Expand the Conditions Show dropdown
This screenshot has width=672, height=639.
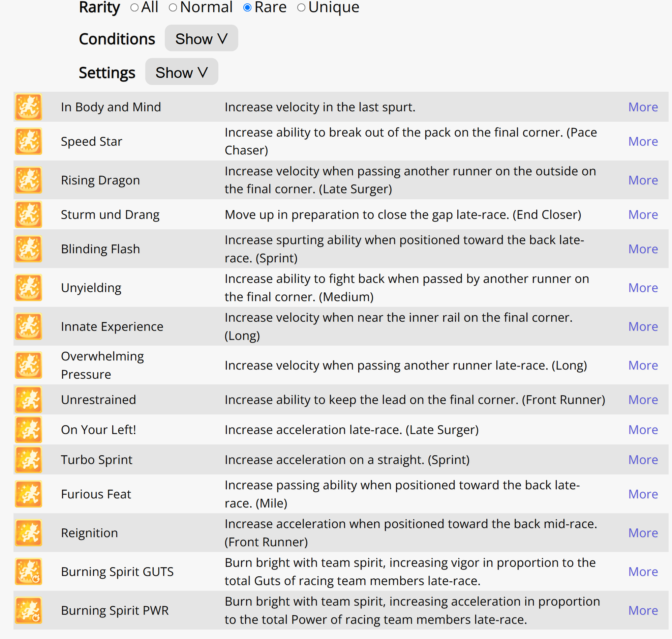(x=202, y=38)
